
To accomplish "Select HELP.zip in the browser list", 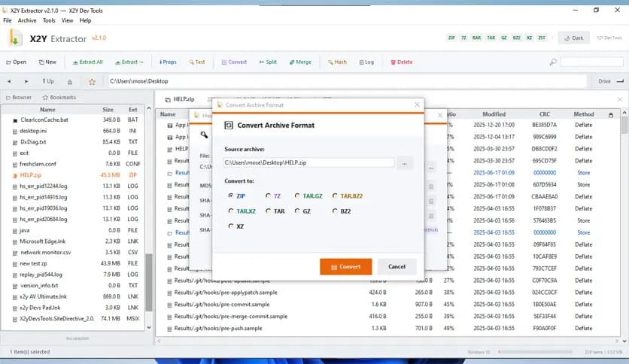I will pos(74,175).
